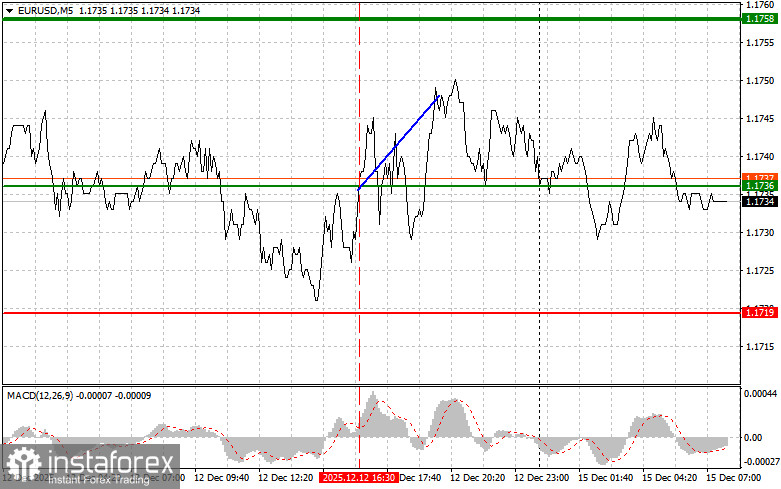Select the 1.1758 green price label
The image size is (781, 489).
coord(760,19)
